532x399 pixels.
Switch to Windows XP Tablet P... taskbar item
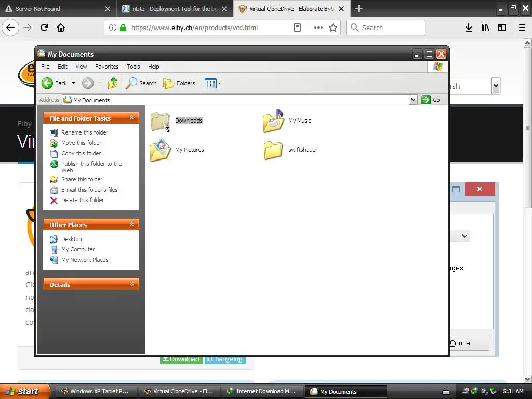[x=96, y=391]
